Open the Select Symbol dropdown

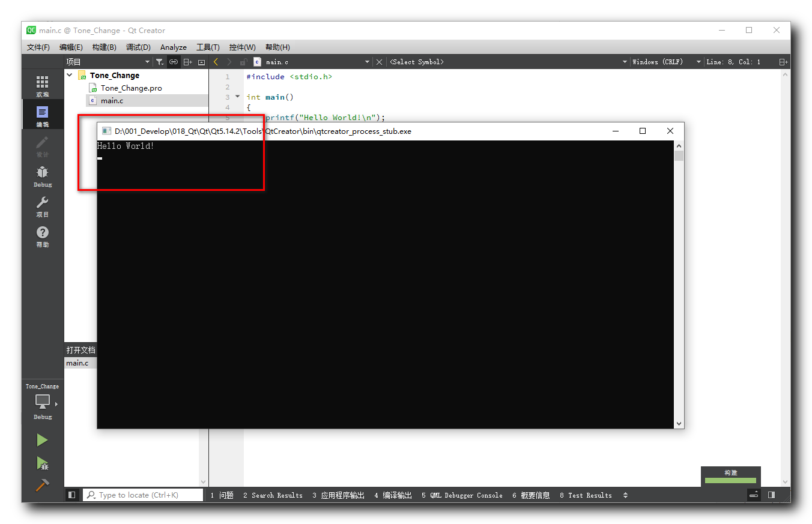click(x=507, y=62)
